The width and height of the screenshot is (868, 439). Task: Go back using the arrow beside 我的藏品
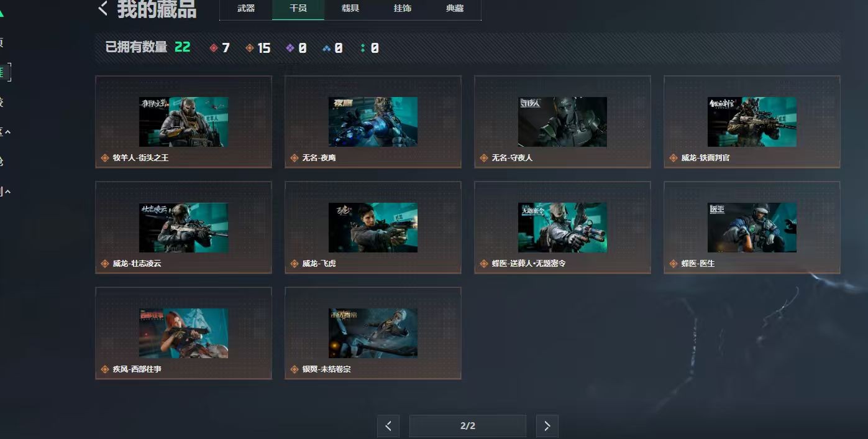(x=104, y=9)
